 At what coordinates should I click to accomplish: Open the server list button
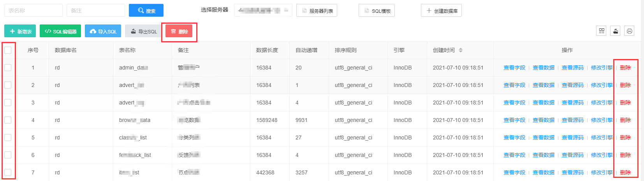coord(317,10)
